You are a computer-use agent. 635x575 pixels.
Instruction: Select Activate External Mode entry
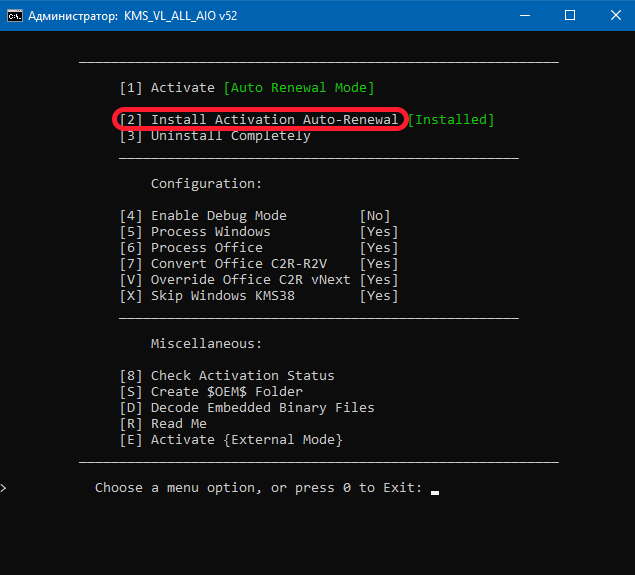click(231, 440)
